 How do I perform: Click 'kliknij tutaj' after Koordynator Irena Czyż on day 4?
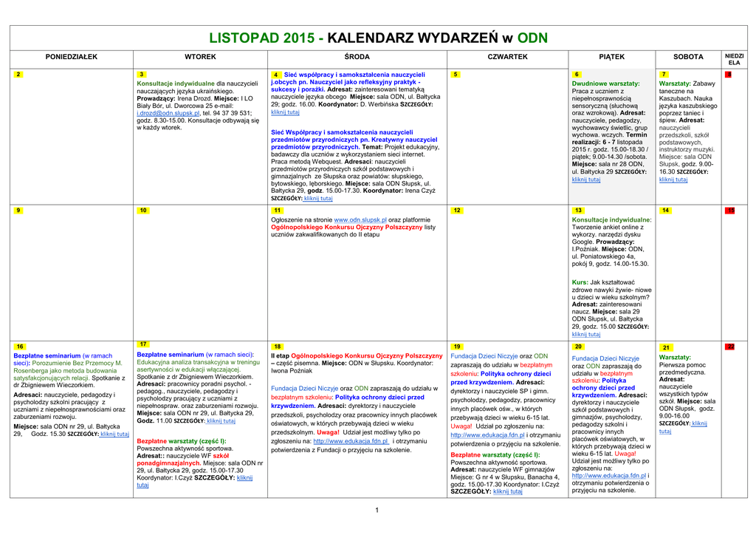click(318, 199)
